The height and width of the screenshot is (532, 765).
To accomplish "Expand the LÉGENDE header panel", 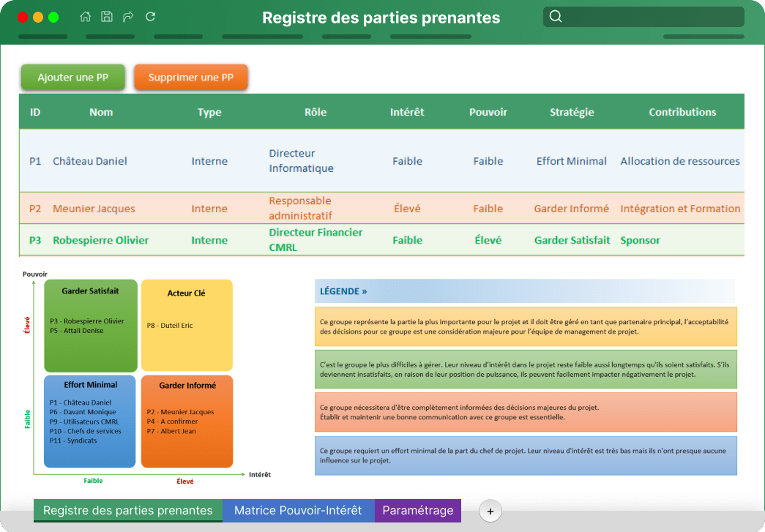I will click(343, 291).
